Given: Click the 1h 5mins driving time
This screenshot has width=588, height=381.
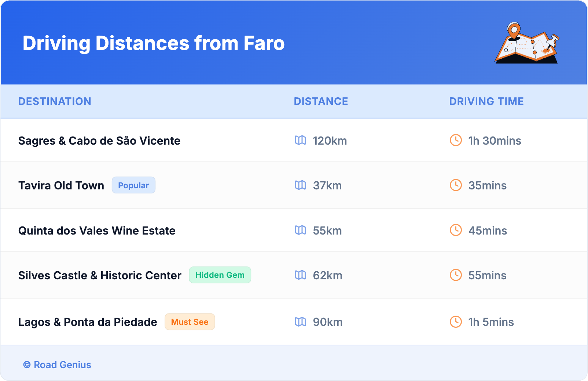Looking at the screenshot, I should tap(491, 322).
